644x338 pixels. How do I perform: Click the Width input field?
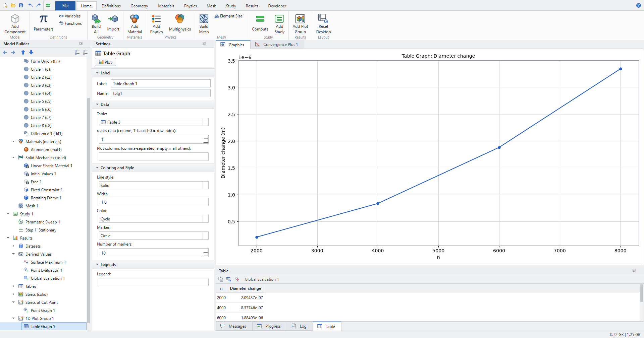pyautogui.click(x=154, y=202)
